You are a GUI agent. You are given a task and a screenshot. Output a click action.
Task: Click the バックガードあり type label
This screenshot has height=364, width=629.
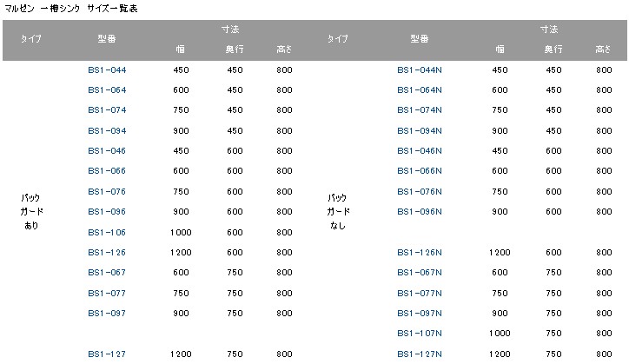pos(31,211)
